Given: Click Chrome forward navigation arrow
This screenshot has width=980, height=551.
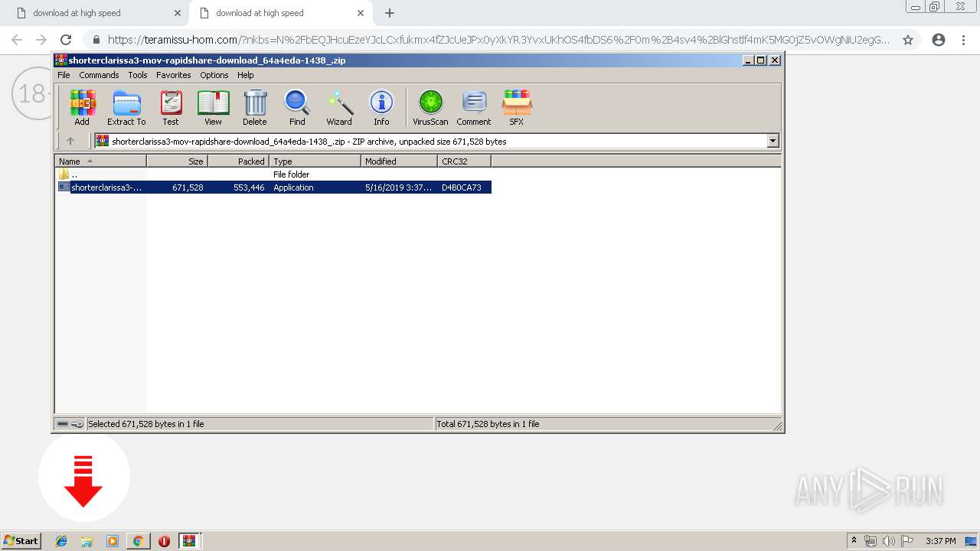Looking at the screenshot, I should pyautogui.click(x=41, y=40).
